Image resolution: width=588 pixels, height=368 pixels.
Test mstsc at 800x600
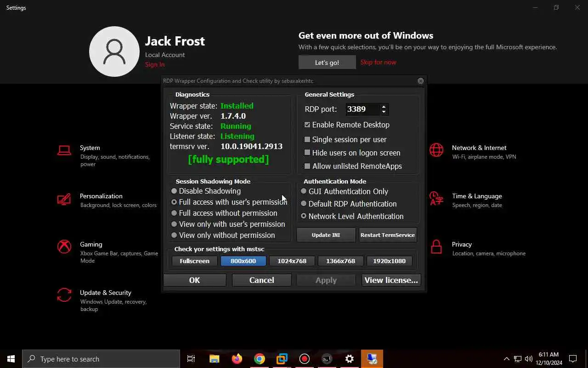click(x=243, y=261)
